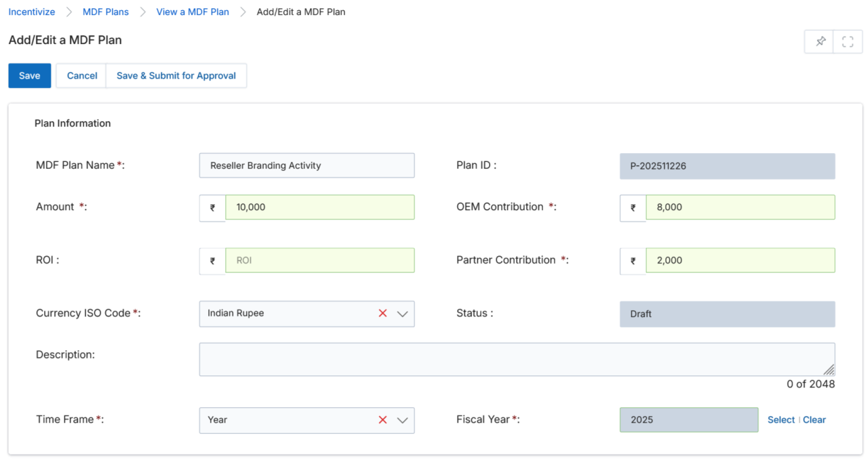Expand the Currency ISO Code dropdown arrow
Image resolution: width=868 pixels, height=460 pixels.
click(402, 314)
